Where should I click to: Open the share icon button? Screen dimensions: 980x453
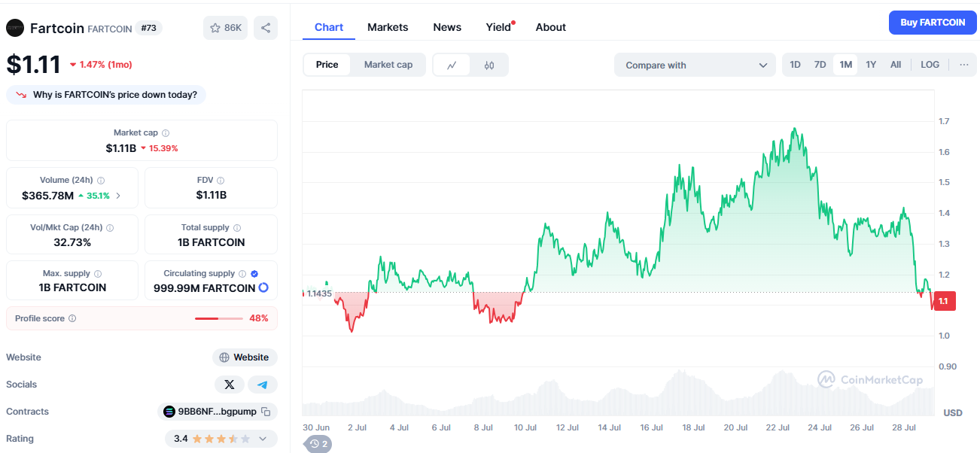click(x=266, y=28)
